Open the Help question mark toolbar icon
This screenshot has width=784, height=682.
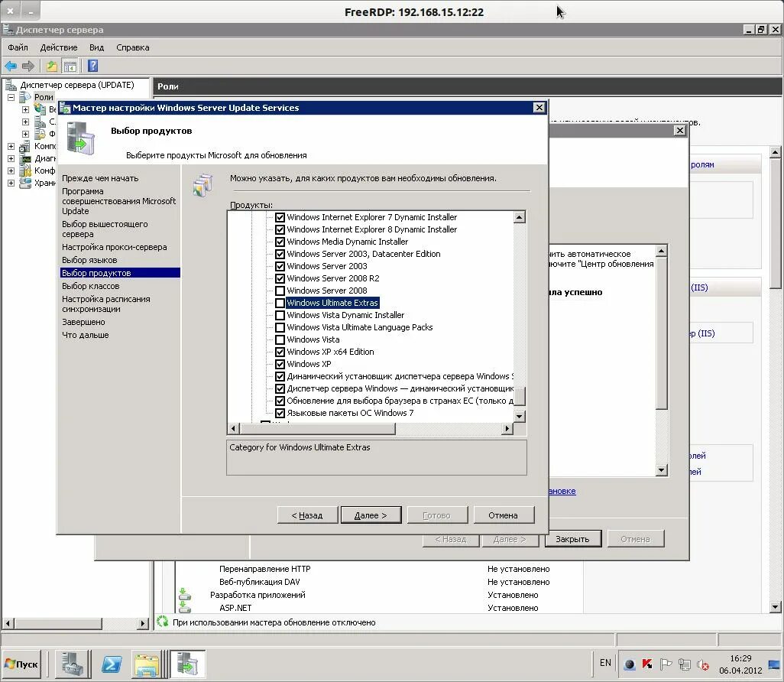[93, 66]
